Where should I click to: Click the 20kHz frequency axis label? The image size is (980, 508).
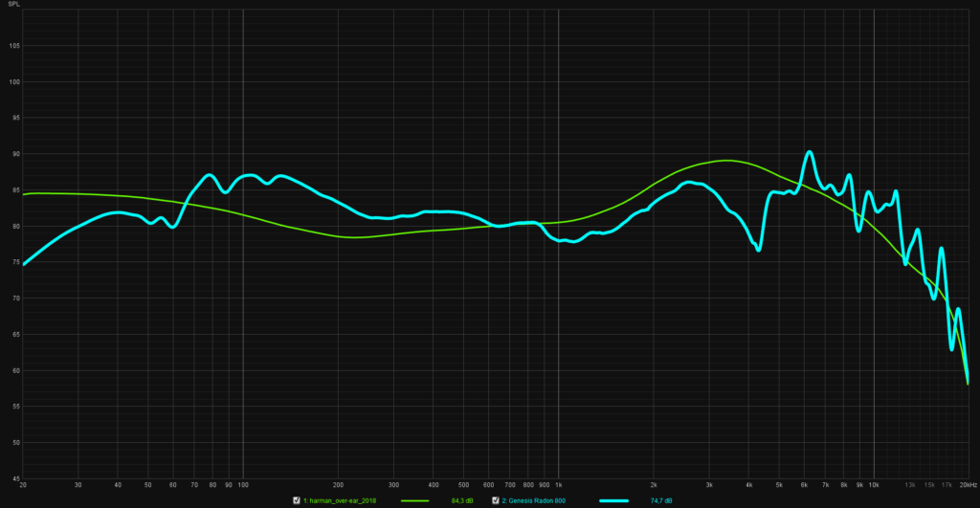pos(969,485)
